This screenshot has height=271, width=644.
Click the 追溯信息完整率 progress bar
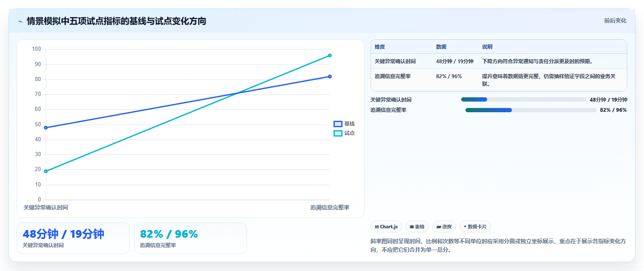pyautogui.click(x=531, y=110)
